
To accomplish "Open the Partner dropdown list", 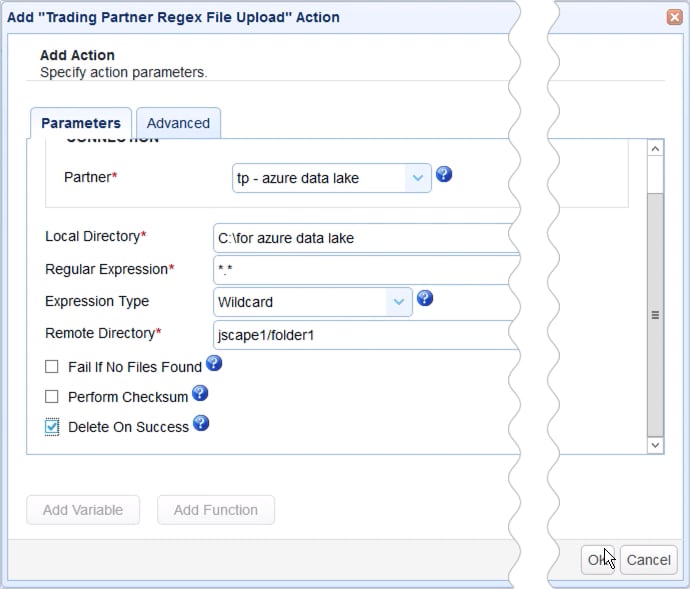I will tap(417, 178).
